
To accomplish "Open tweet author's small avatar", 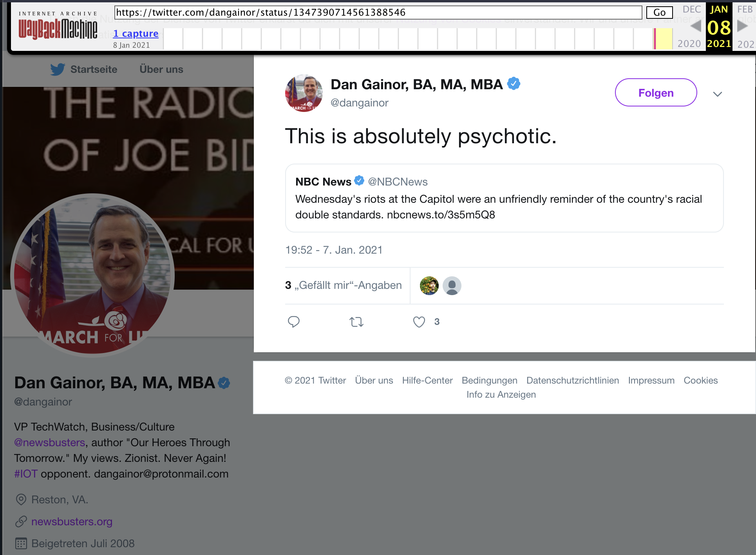I will click(x=304, y=93).
